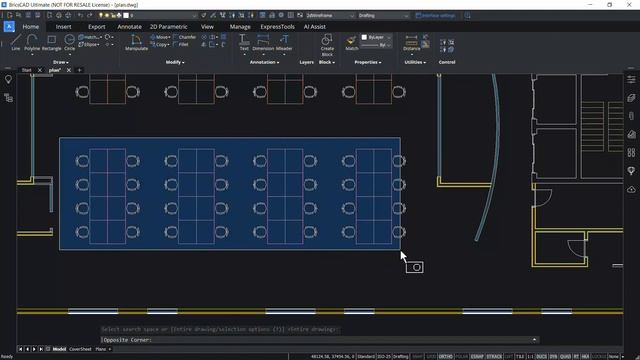Open the Layers panel icon on right sidebar
640x360 pixels.
631,98
